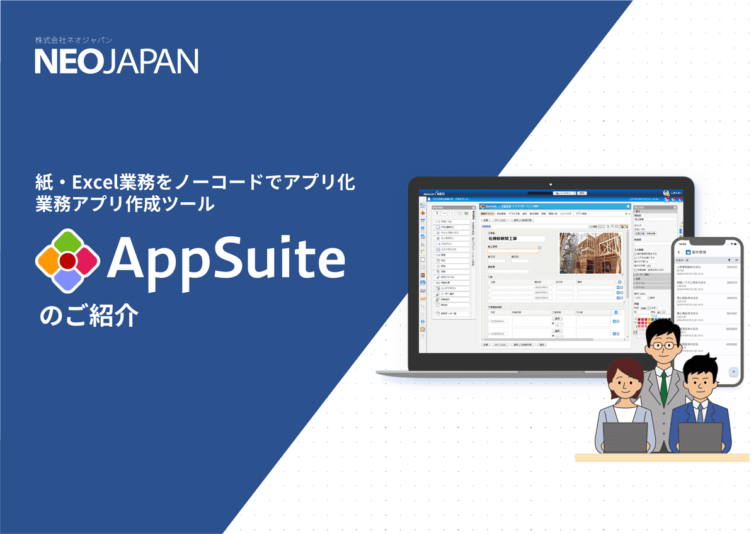Add a row with 工程 table plus icon

tap(619, 282)
